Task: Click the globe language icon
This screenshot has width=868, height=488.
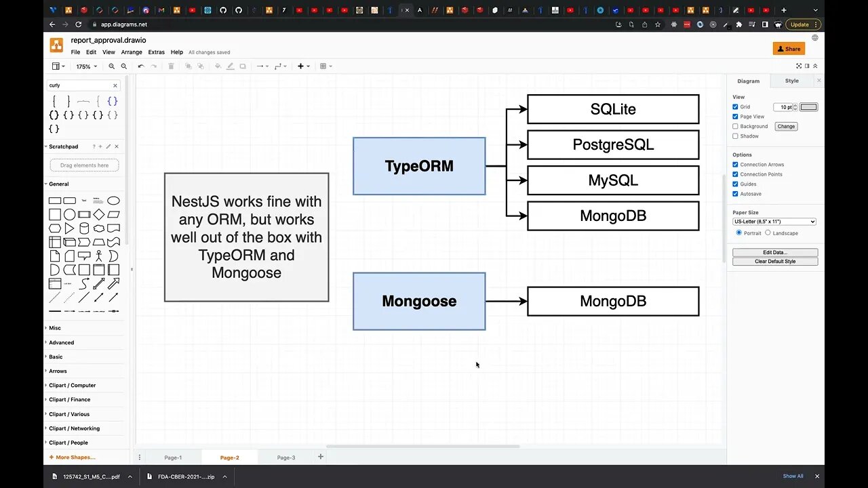Action: pyautogui.click(x=815, y=38)
